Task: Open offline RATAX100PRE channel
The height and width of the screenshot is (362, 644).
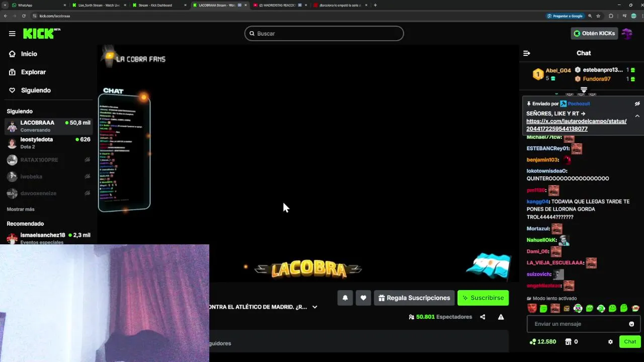Action: [48, 160]
